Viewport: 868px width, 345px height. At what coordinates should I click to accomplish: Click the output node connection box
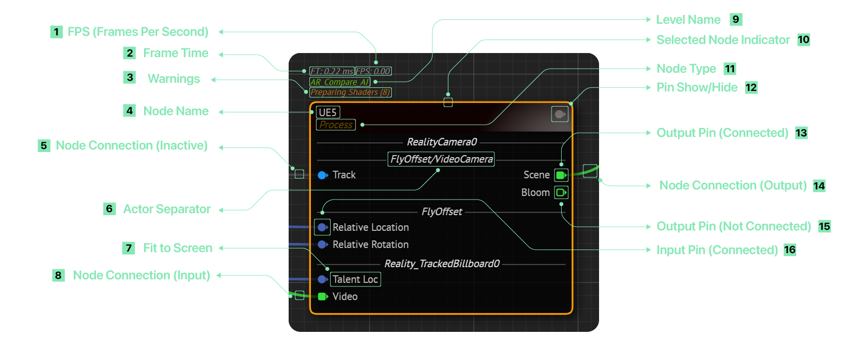pos(590,171)
